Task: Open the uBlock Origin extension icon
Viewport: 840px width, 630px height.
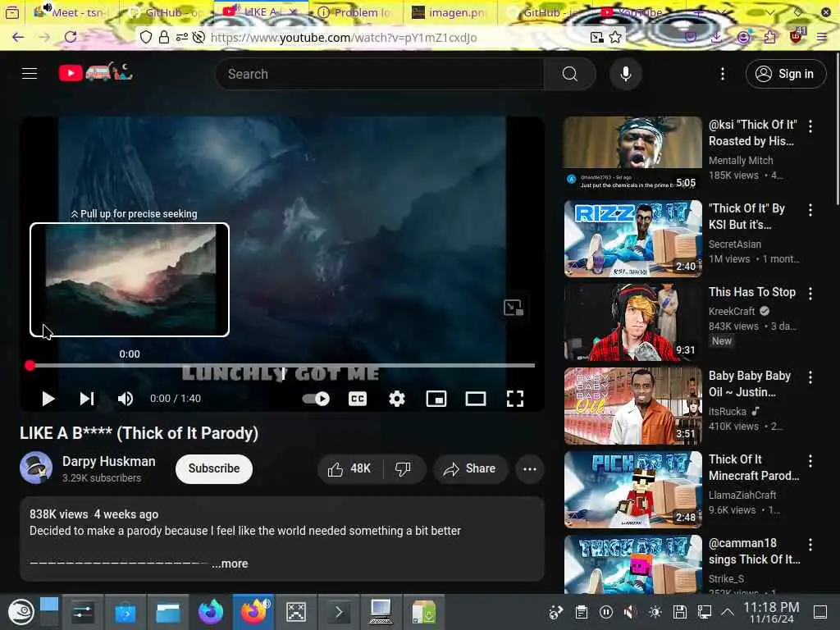Action: (797, 36)
